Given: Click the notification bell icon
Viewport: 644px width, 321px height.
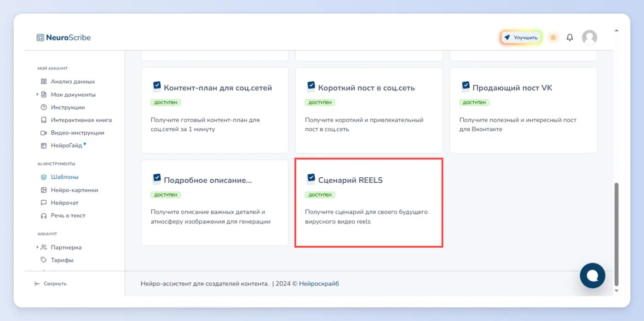Looking at the screenshot, I should 569,38.
